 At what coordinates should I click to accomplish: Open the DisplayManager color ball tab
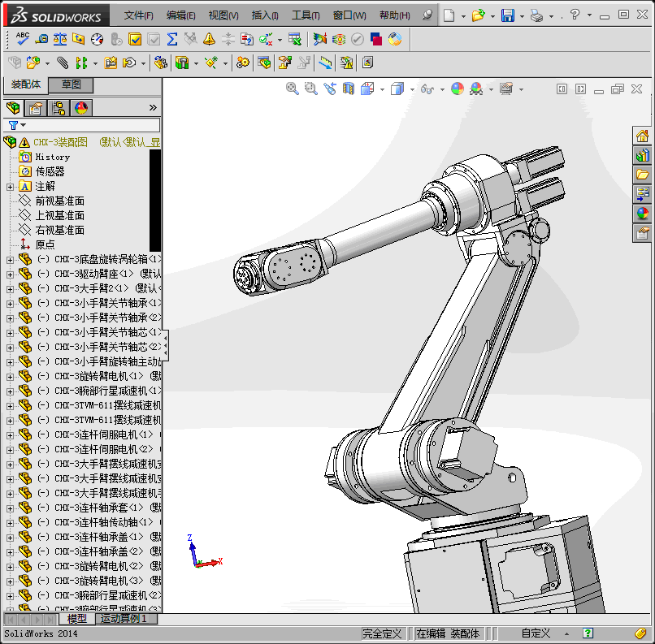[x=81, y=108]
